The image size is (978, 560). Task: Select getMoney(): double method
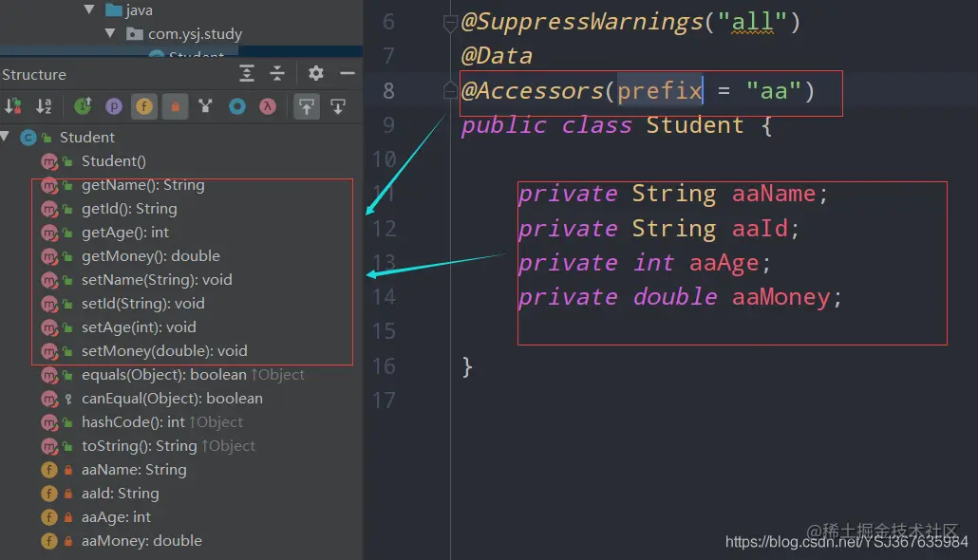(x=150, y=255)
